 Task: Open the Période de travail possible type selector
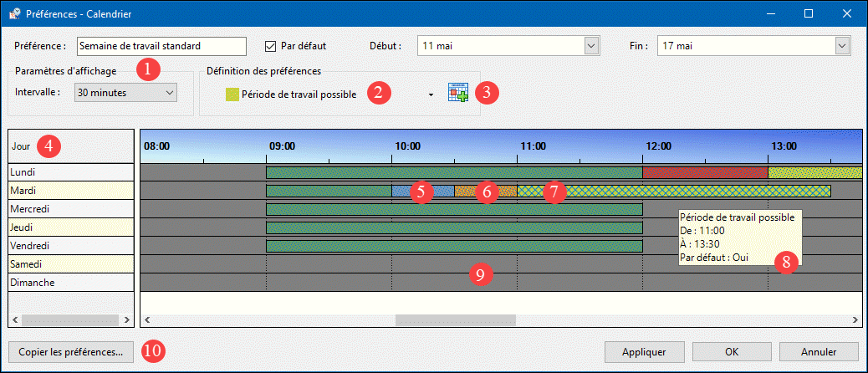tap(431, 95)
